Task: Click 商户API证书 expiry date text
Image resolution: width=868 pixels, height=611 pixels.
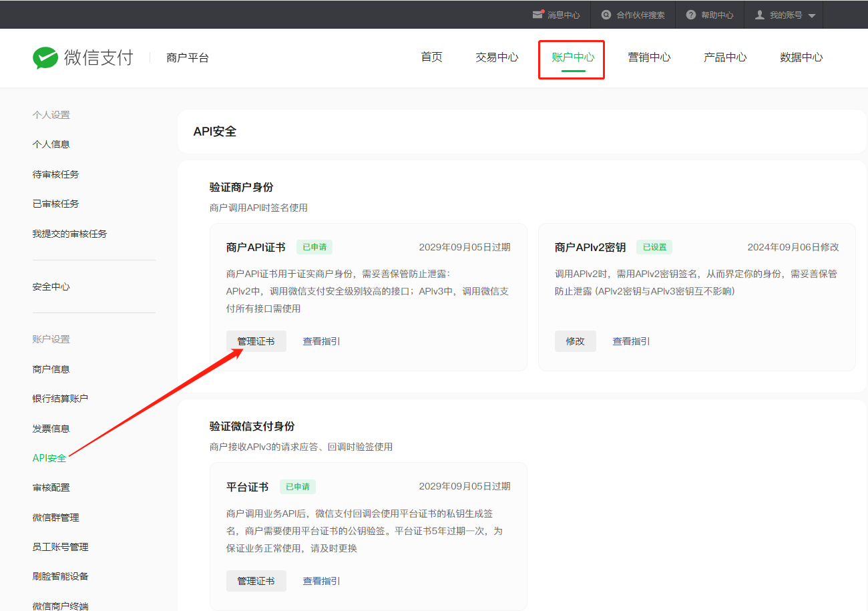Action: pos(465,247)
